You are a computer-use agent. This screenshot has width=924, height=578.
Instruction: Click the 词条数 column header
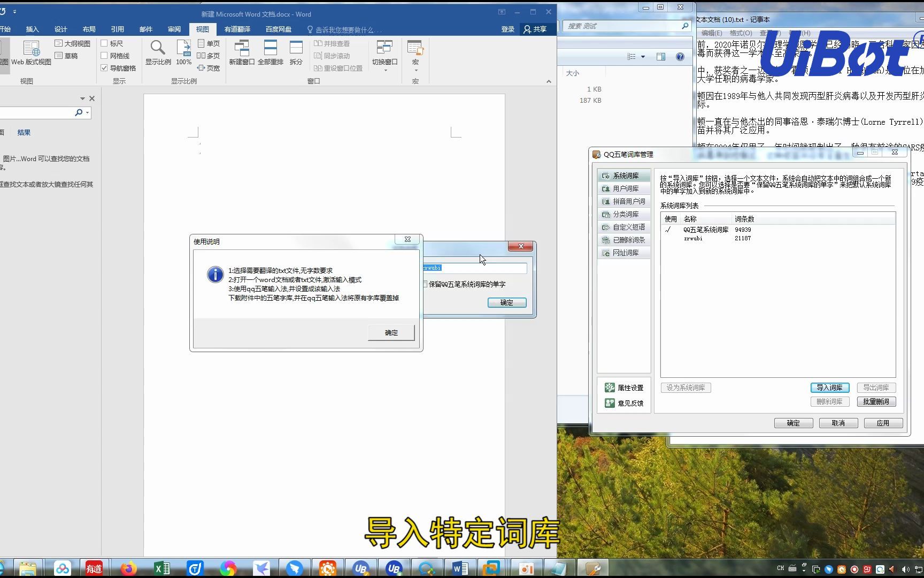coord(744,219)
